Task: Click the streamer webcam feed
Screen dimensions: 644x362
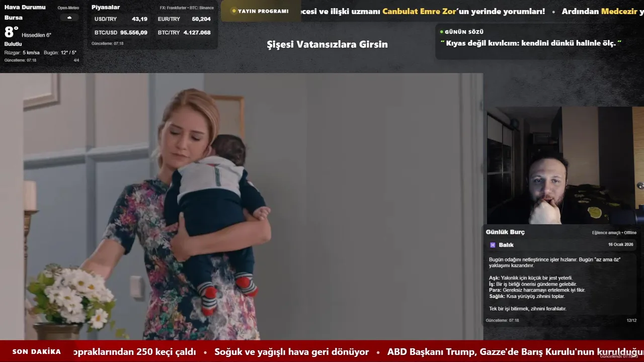Action: [x=566, y=165]
